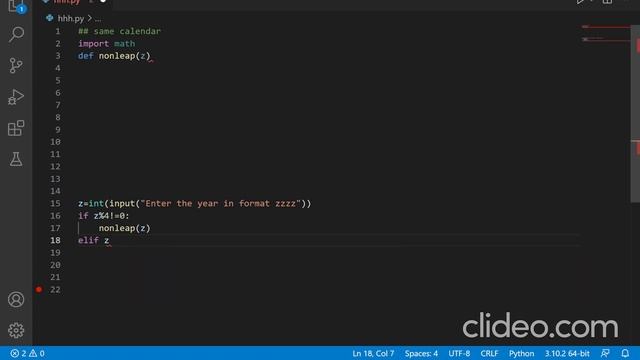Click line number 15 in the gutter
This screenshot has width=640, height=360.
55,203
